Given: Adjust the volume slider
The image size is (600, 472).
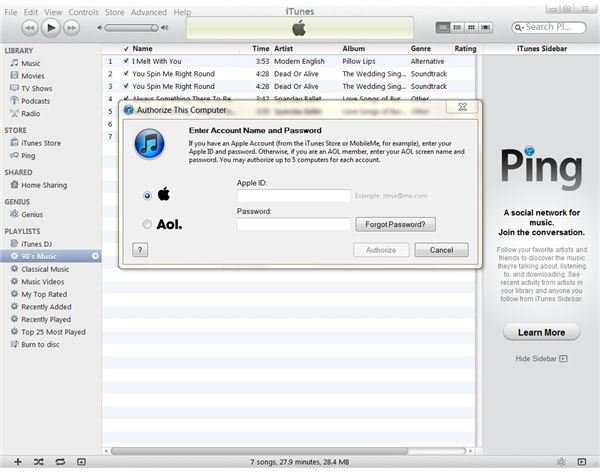Looking at the screenshot, I should (x=132, y=28).
